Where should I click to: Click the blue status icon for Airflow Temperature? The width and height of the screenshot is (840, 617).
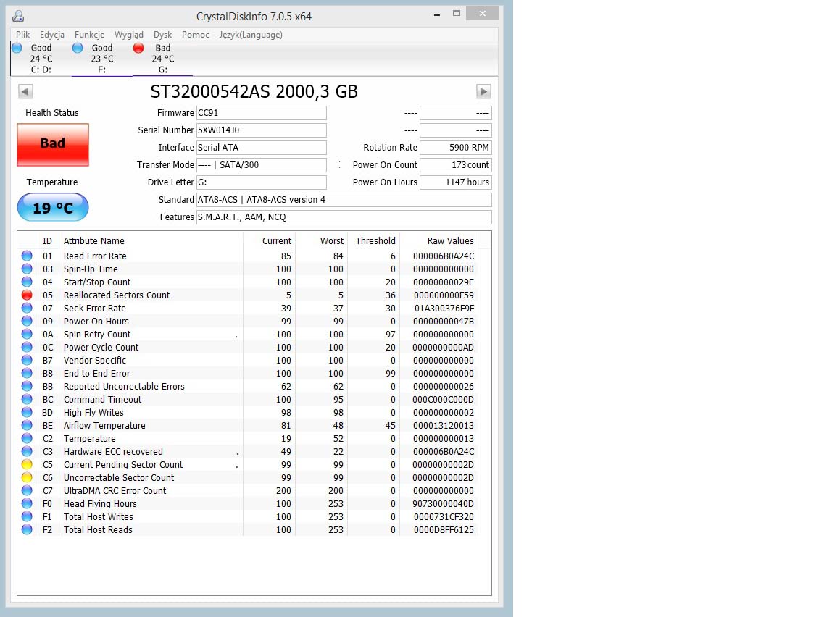27,425
